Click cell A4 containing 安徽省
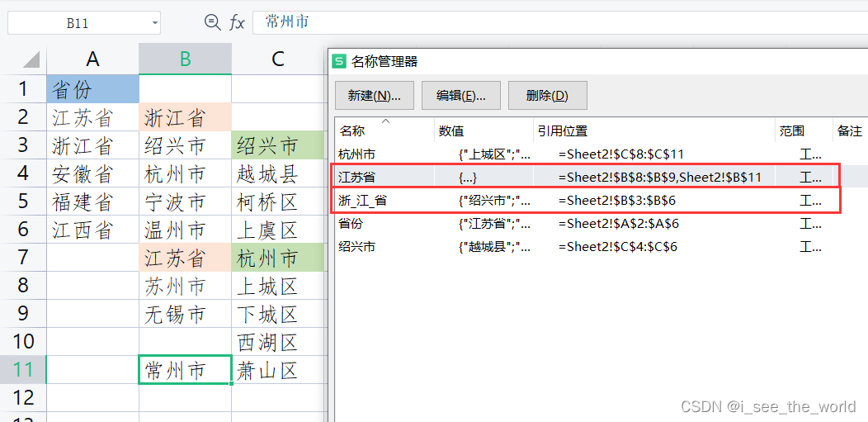868x422 pixels. [93, 173]
